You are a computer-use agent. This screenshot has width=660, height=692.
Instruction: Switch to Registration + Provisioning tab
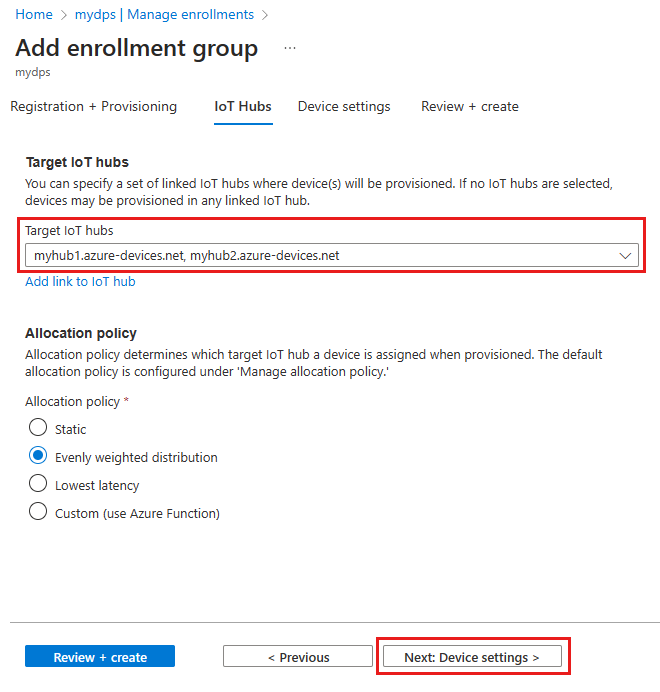[94, 107]
